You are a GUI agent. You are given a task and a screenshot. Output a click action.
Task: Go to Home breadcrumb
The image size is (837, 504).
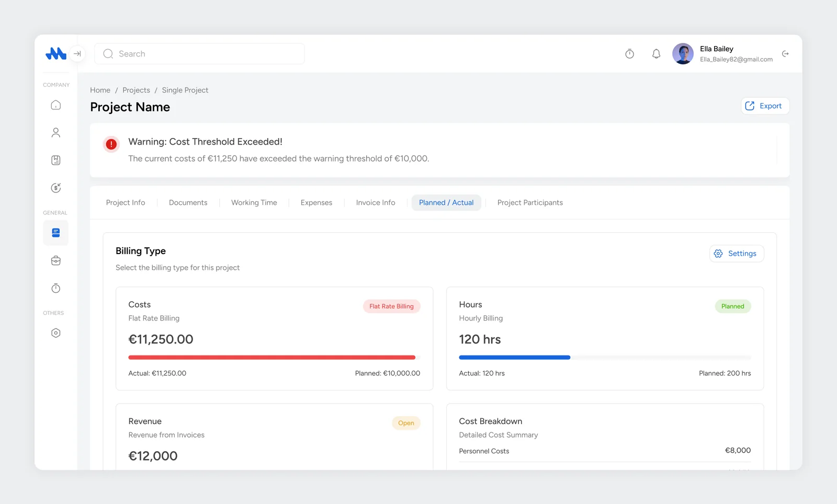100,90
